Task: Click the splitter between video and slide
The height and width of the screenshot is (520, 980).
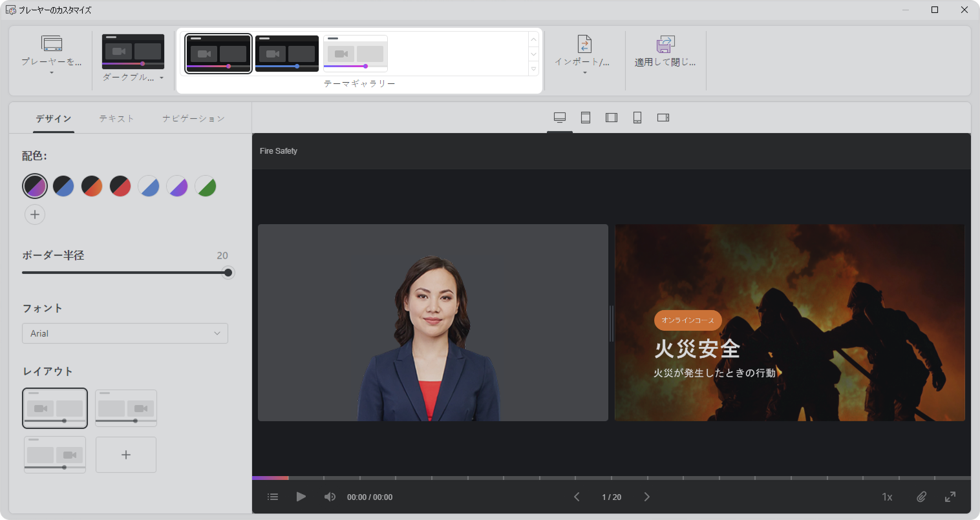Action: 612,323
